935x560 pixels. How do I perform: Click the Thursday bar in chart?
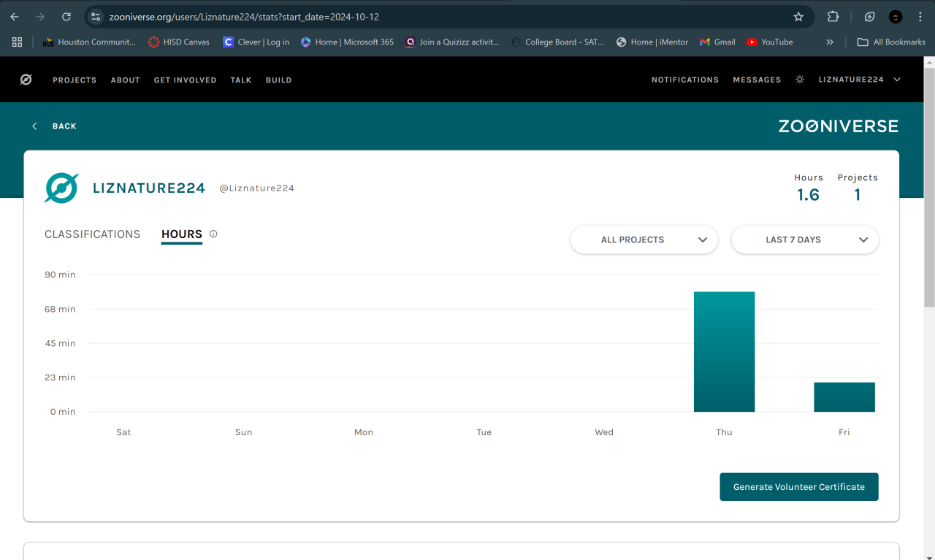(724, 352)
